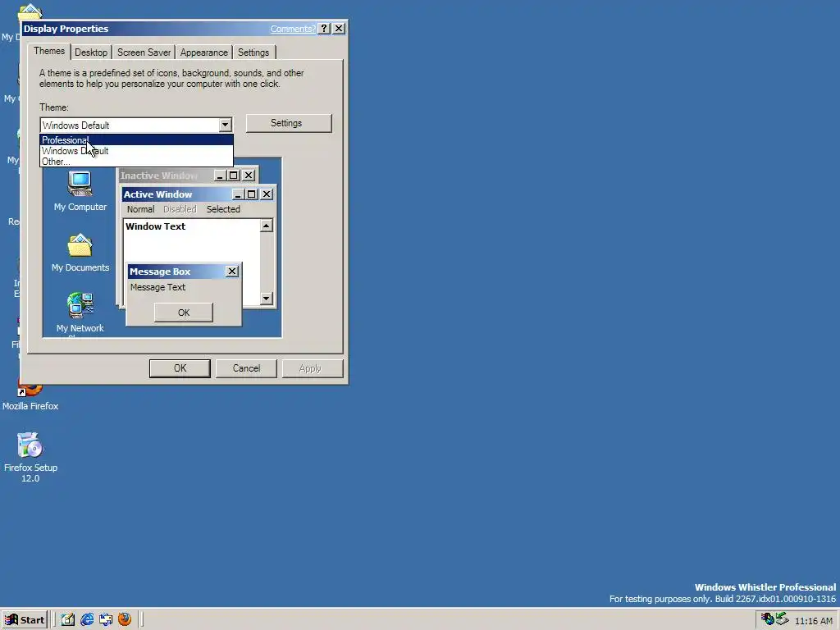Switch to the Themes tab
840x630 pixels.
coord(49,51)
